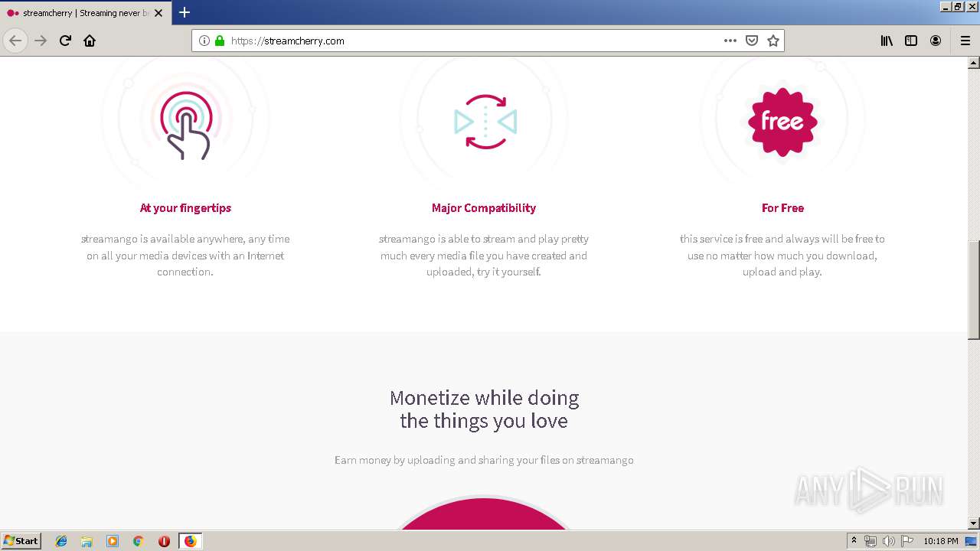Toggle the sidebars icon
The width and height of the screenshot is (980, 551).
tap(911, 41)
